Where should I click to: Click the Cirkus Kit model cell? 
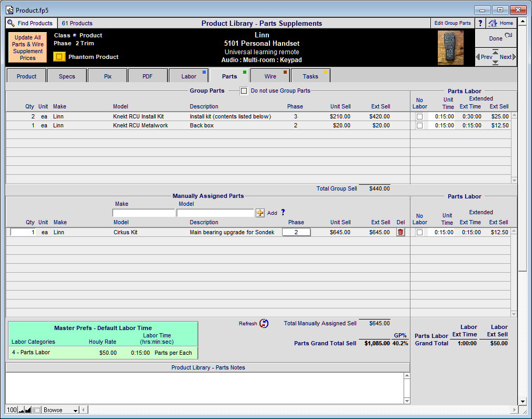[126, 233]
